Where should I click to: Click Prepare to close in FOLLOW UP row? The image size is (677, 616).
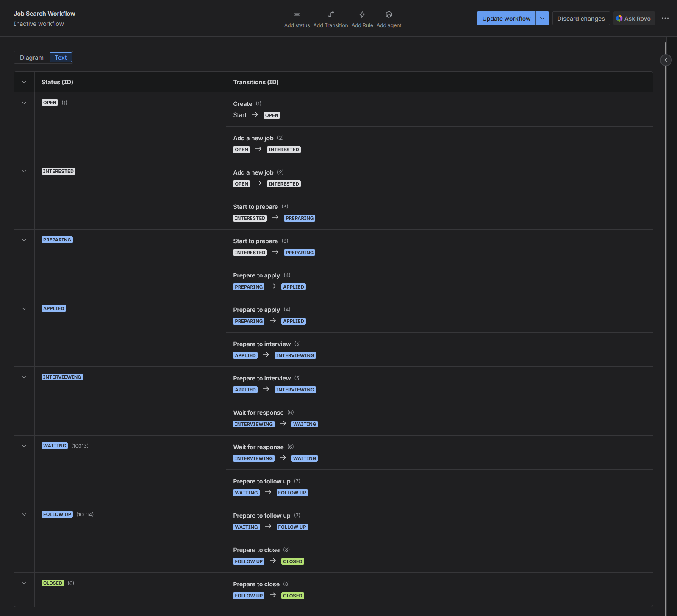(x=256, y=550)
